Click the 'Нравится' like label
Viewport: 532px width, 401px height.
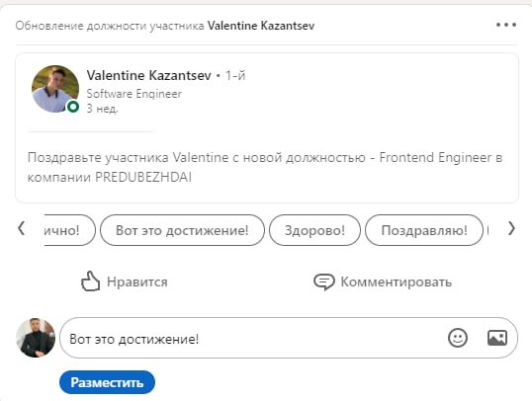point(137,281)
